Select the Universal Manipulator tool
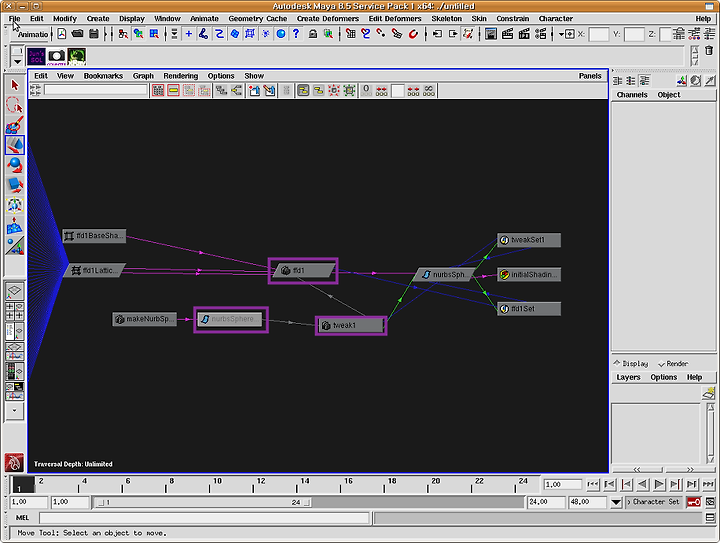 coord(15,205)
